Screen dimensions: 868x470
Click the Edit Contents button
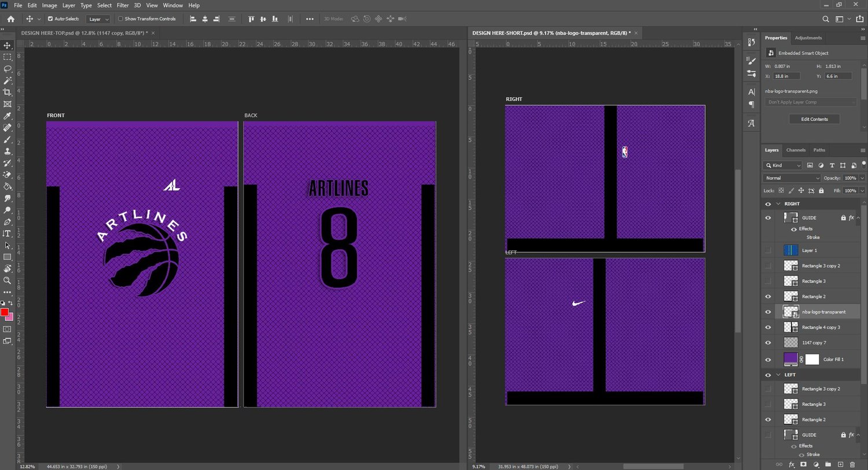click(814, 119)
